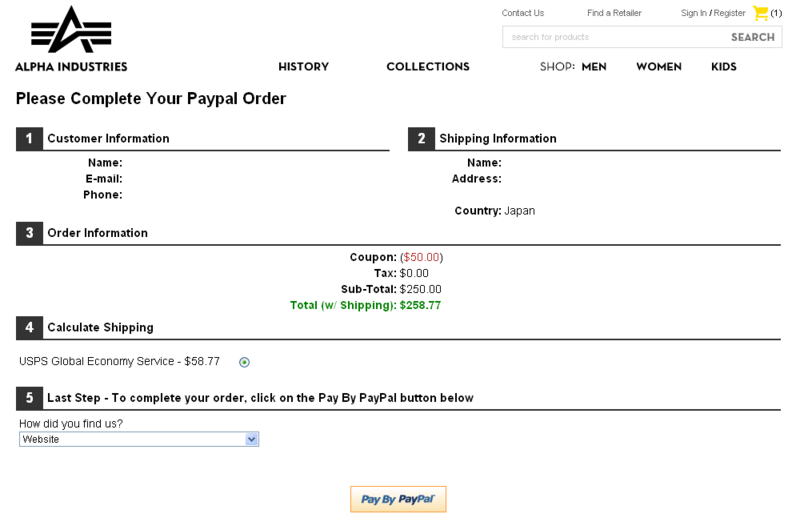Click the SEARCH button
This screenshot has width=800, height=522.
[753, 37]
